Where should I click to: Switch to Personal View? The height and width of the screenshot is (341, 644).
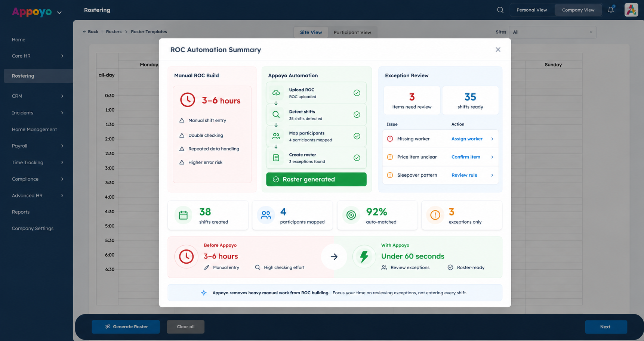[531, 10]
